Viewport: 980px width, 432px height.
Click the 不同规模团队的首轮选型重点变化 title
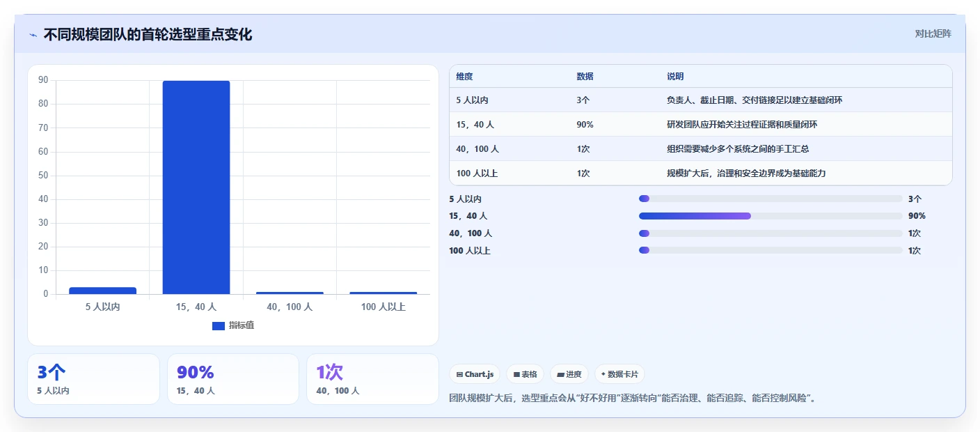click(148, 34)
